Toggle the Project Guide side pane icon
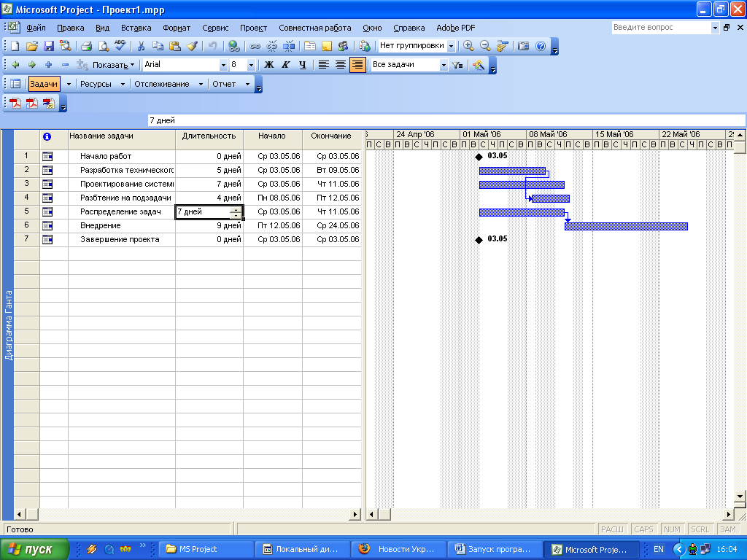 [x=15, y=85]
